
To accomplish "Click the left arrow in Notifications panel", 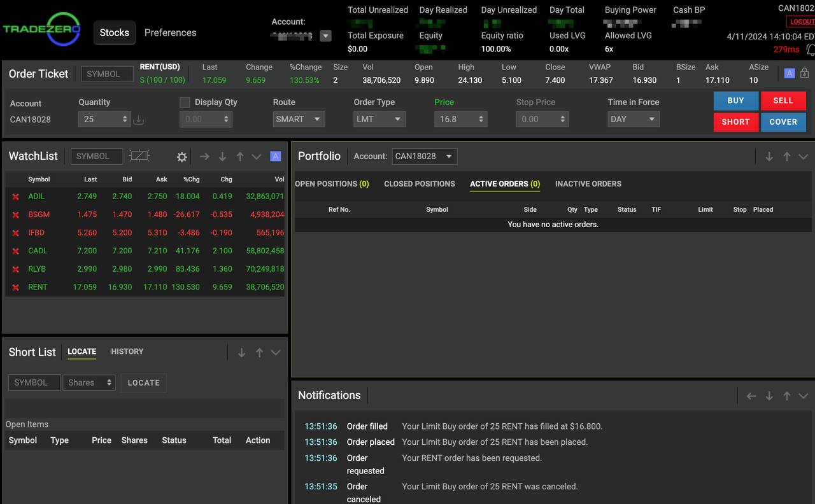I will coord(751,396).
